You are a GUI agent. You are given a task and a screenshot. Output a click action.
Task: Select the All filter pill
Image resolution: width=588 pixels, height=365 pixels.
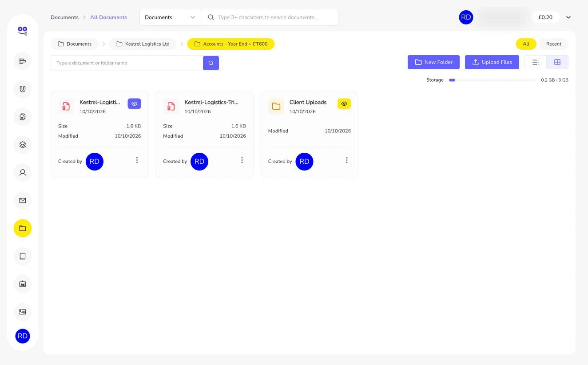pyautogui.click(x=526, y=44)
